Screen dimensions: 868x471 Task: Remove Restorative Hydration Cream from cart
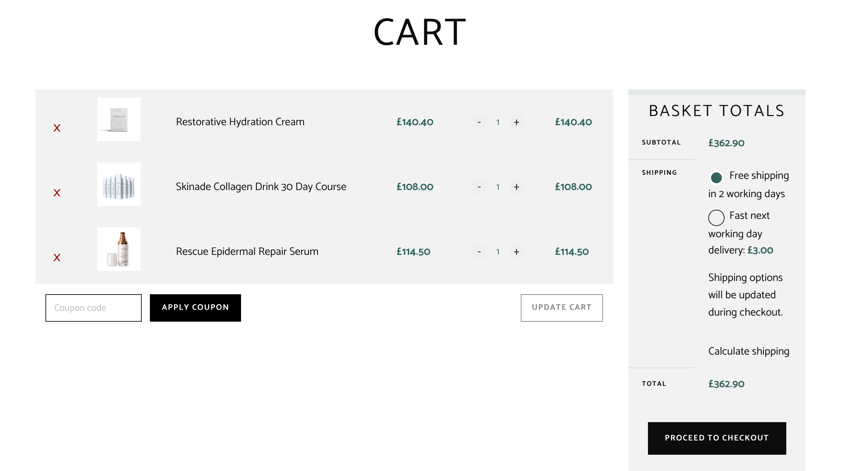(x=57, y=128)
